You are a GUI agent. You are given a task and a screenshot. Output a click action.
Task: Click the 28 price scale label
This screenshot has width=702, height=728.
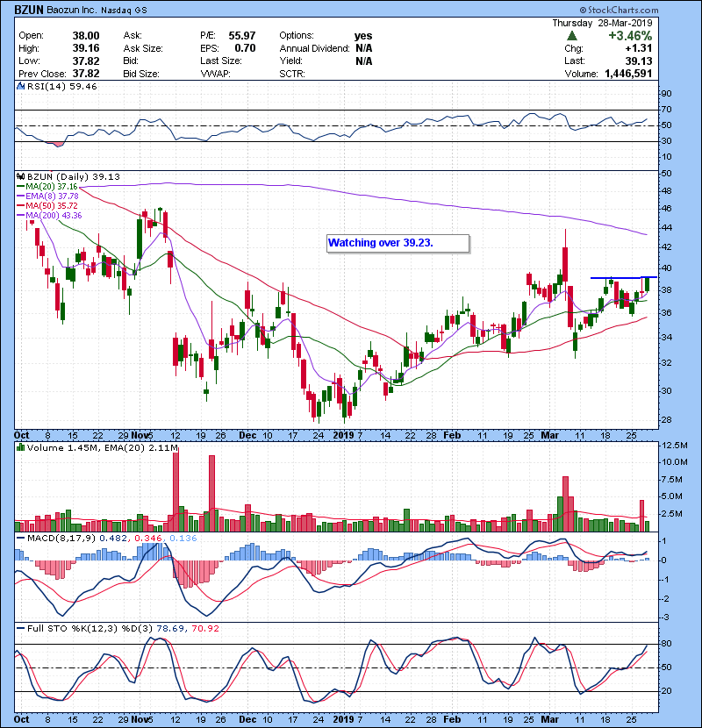pos(666,420)
